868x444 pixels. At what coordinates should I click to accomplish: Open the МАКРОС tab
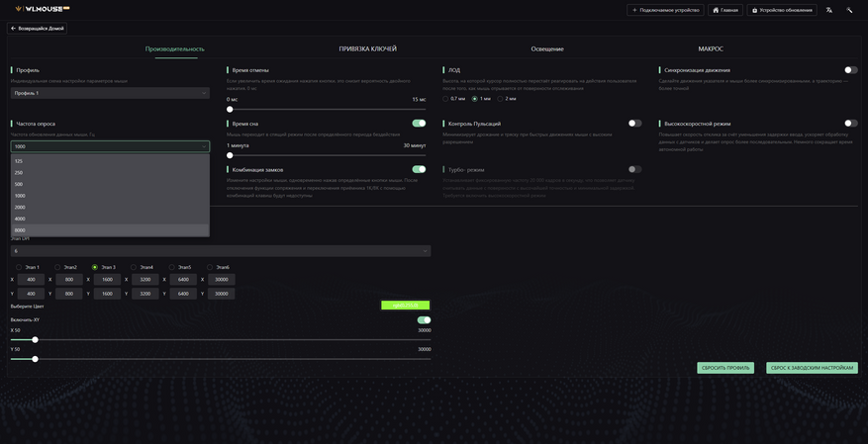click(x=711, y=48)
